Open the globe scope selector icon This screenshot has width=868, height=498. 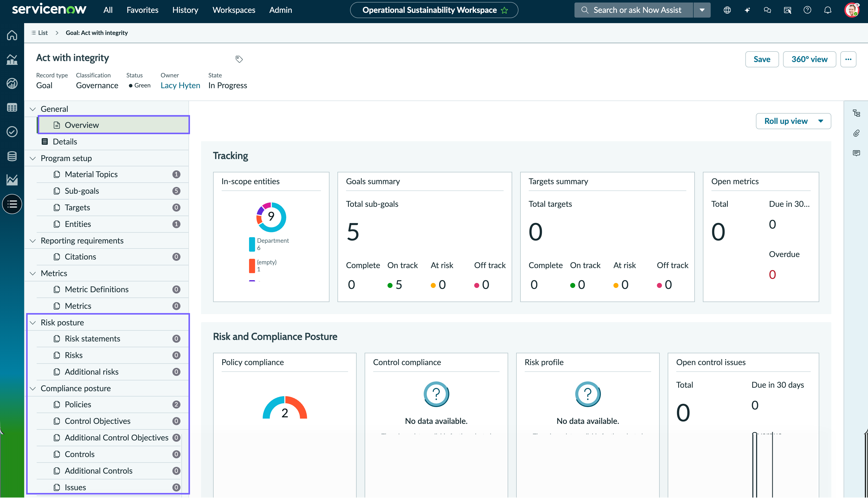pos(727,10)
